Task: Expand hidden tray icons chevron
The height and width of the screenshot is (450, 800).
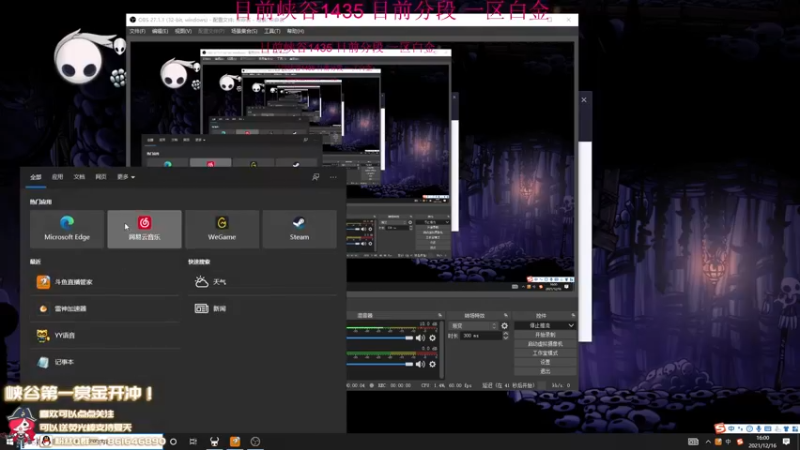Action: click(x=708, y=442)
